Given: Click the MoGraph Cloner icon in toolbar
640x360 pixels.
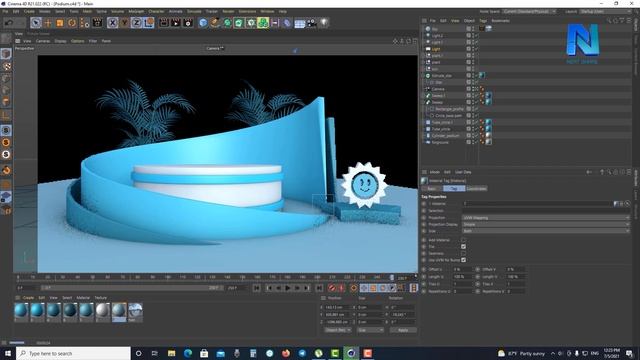Looking at the screenshot, I should tap(263, 23).
